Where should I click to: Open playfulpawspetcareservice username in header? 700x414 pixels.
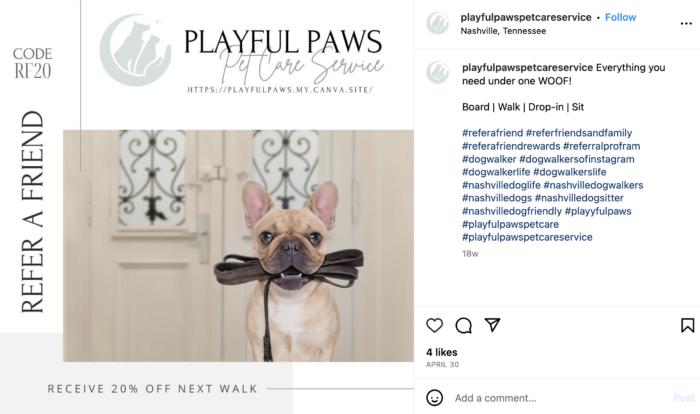(526, 17)
